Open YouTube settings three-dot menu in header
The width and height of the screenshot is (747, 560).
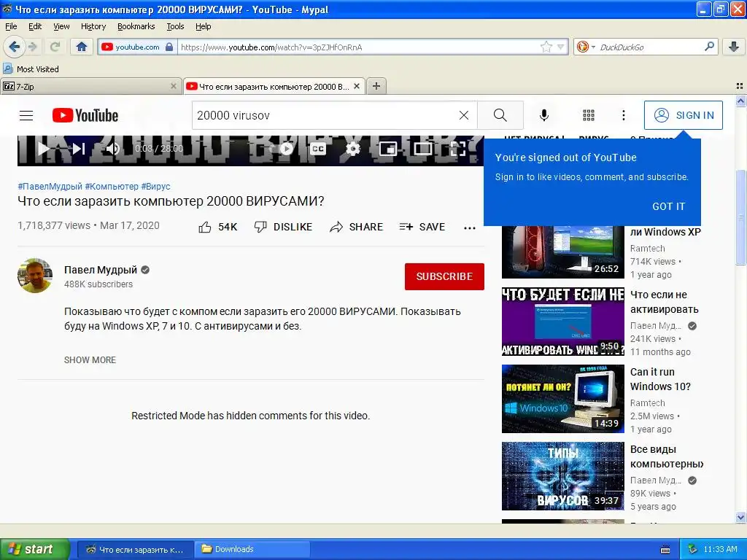pyautogui.click(x=624, y=115)
